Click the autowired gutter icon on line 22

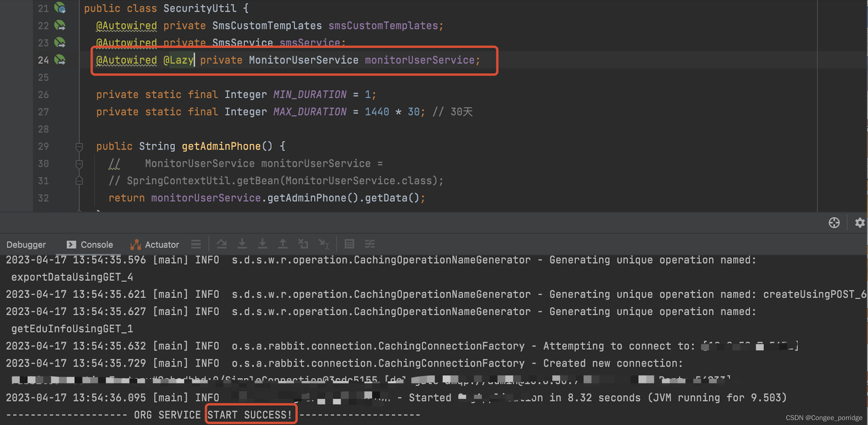coord(60,25)
